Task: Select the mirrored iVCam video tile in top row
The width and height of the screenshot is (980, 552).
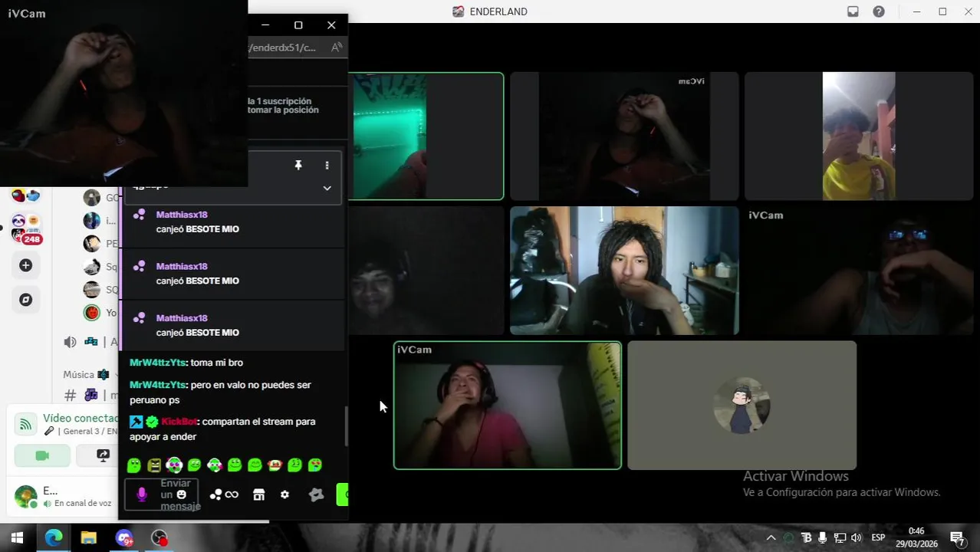Action: click(x=624, y=136)
